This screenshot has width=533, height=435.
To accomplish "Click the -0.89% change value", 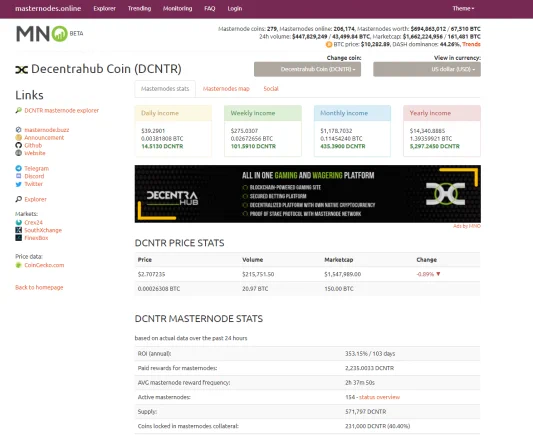I will pos(425,274).
